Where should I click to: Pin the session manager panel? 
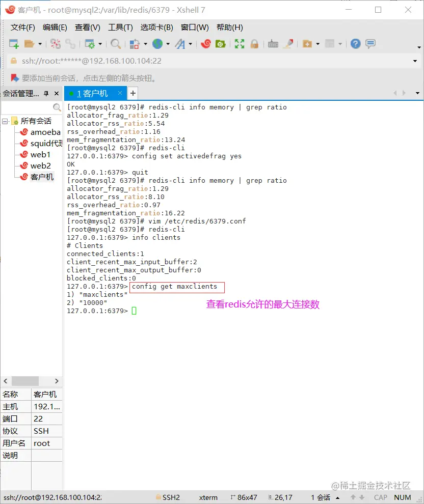[x=46, y=94]
